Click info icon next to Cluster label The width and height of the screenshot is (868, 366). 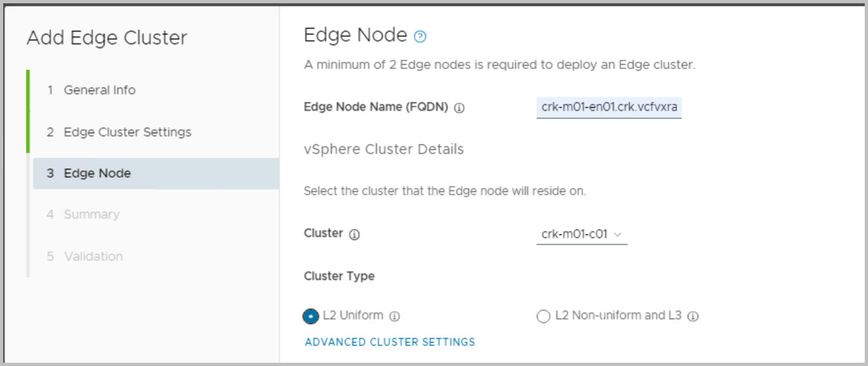click(355, 235)
